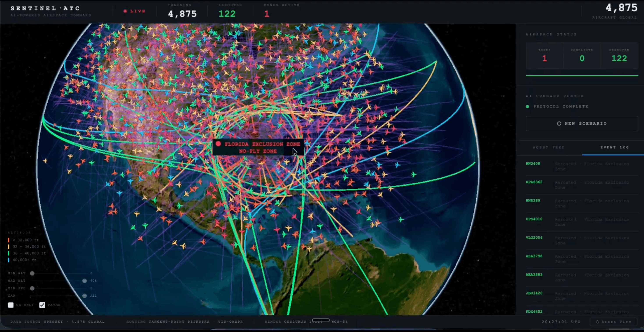Click the New Scenario refresh icon
This screenshot has height=332, width=644.
[x=559, y=124]
